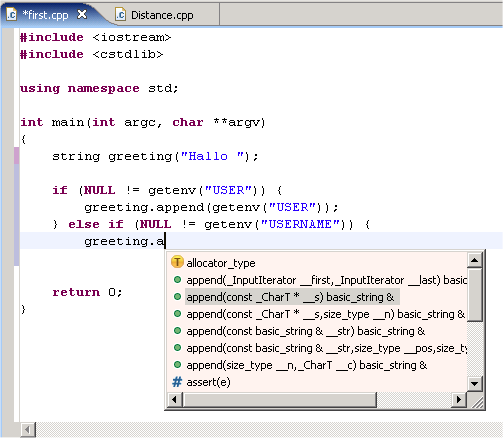Click the popup's scroll up arrow
Screen dimensions: 503x438
pos(474,260)
